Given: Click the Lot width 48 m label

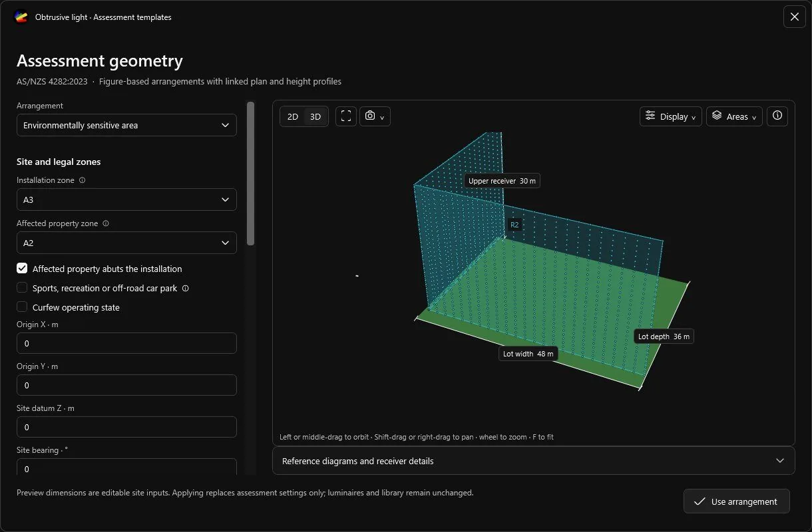Looking at the screenshot, I should (528, 354).
